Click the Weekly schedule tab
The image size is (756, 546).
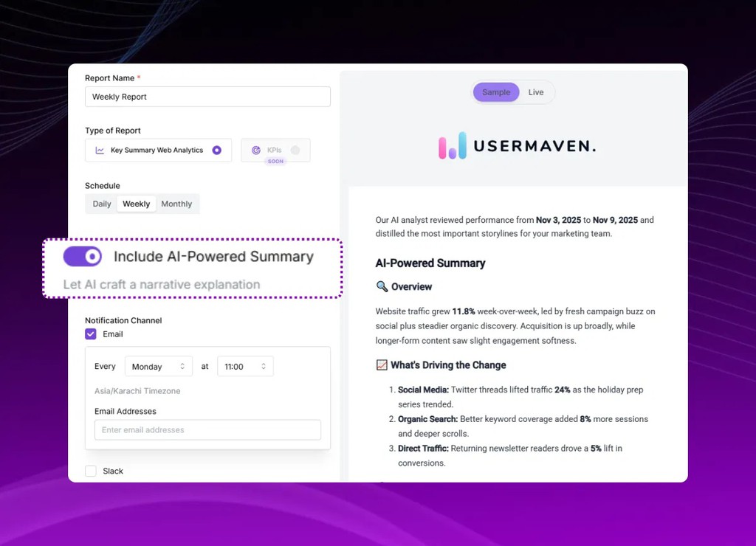[136, 204]
